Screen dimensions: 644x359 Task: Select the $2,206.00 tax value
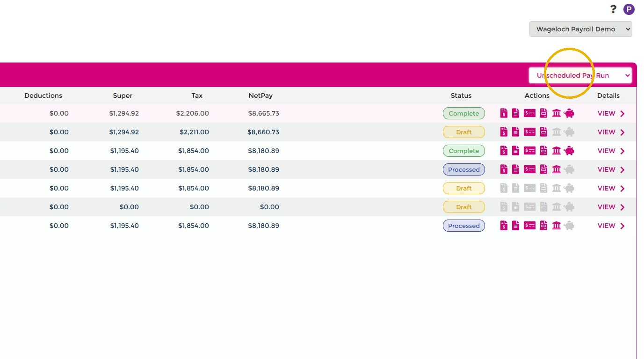193,113
